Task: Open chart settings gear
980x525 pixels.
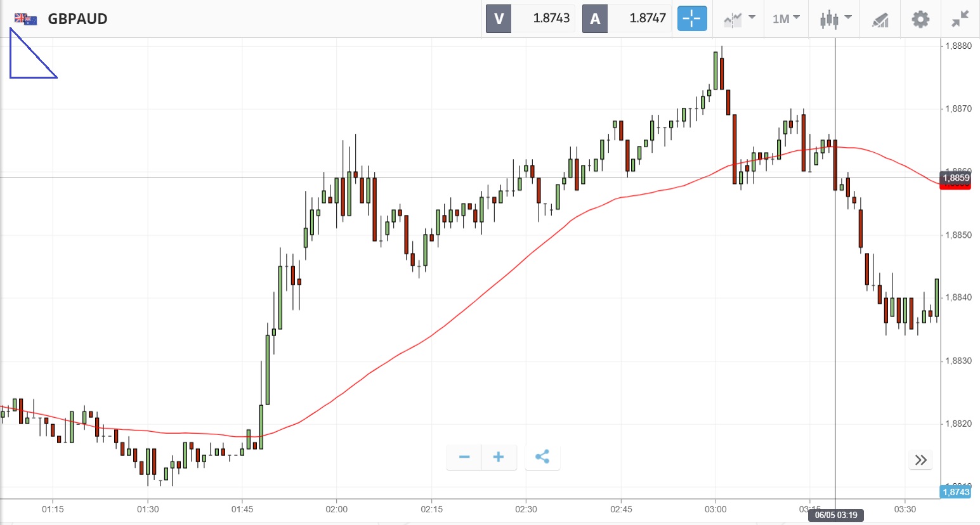Action: (x=920, y=19)
